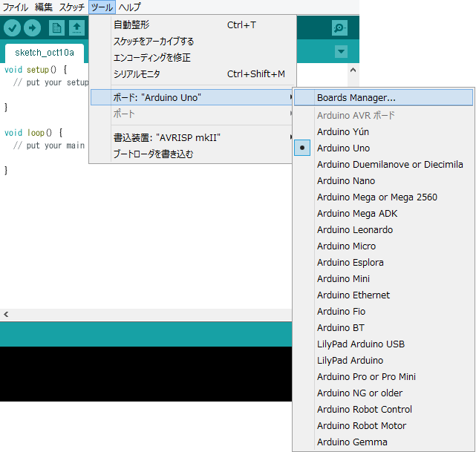Image resolution: width=476 pixels, height=452 pixels.
Task: Select Arduino Mini board
Action: pos(383,279)
